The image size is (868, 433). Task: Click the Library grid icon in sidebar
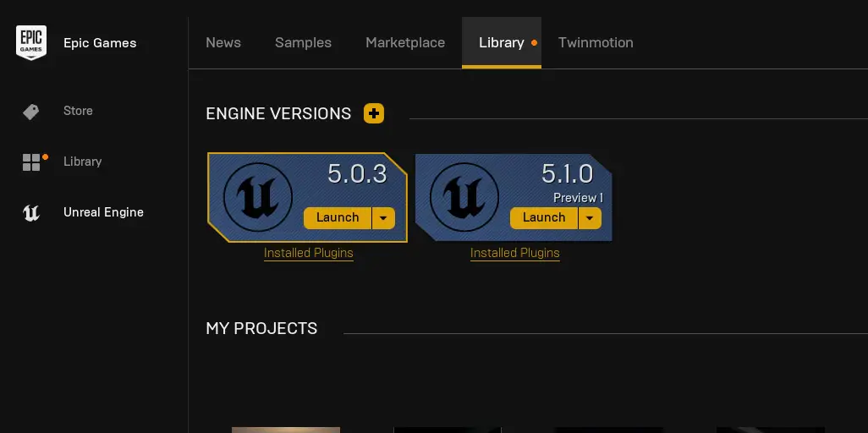tap(31, 162)
